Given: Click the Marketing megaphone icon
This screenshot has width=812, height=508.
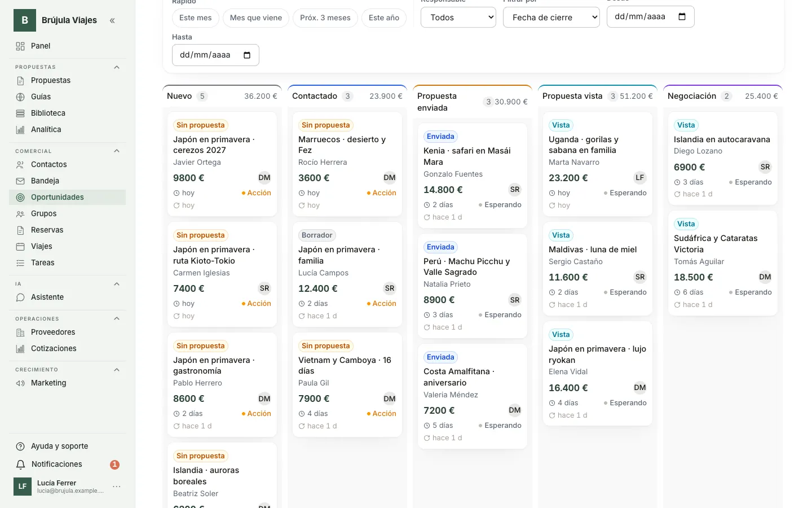Looking at the screenshot, I should pyautogui.click(x=20, y=383).
